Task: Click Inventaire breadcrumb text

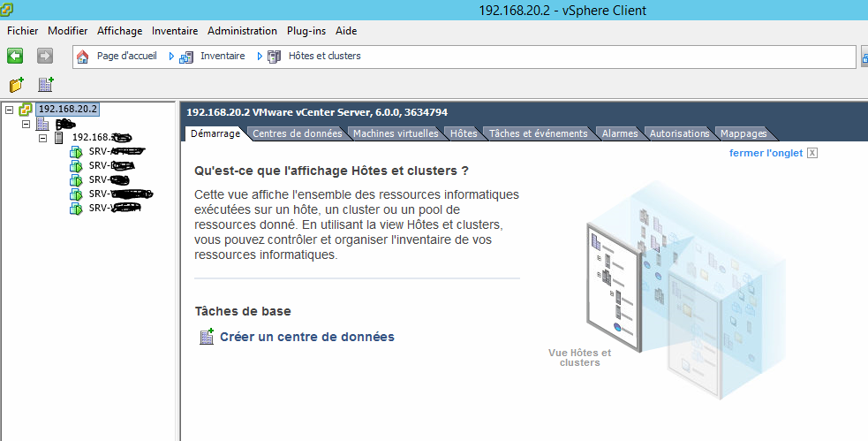Action: point(223,56)
